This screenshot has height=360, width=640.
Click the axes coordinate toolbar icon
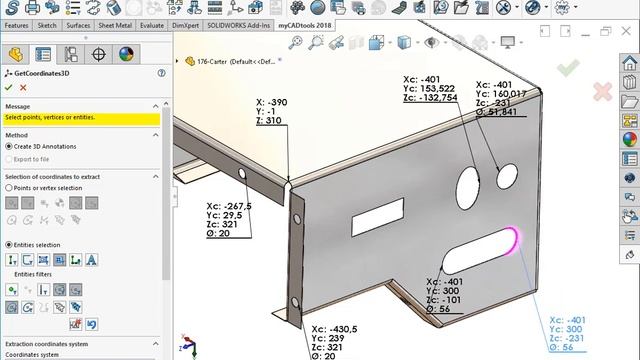click(x=235, y=7)
